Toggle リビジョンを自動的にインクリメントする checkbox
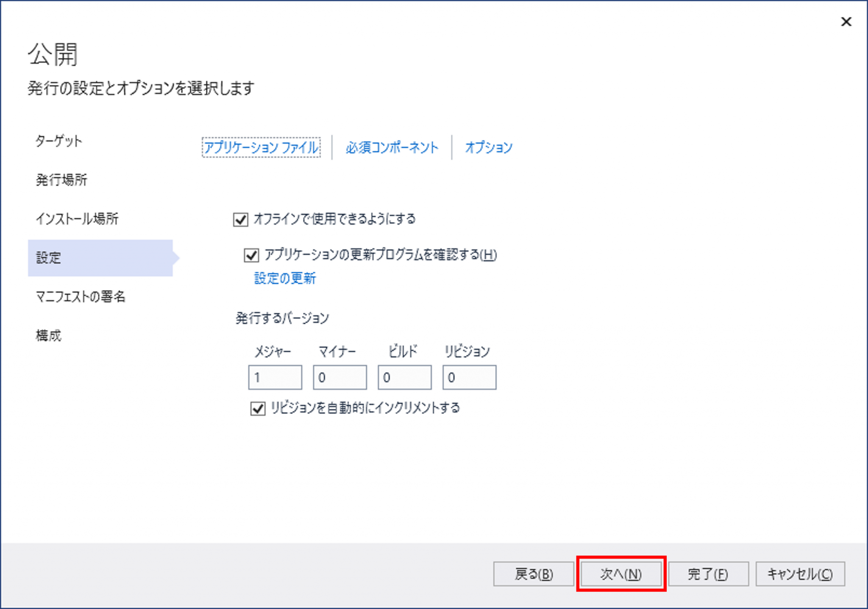Screen dimensions: 868x609 258,408
